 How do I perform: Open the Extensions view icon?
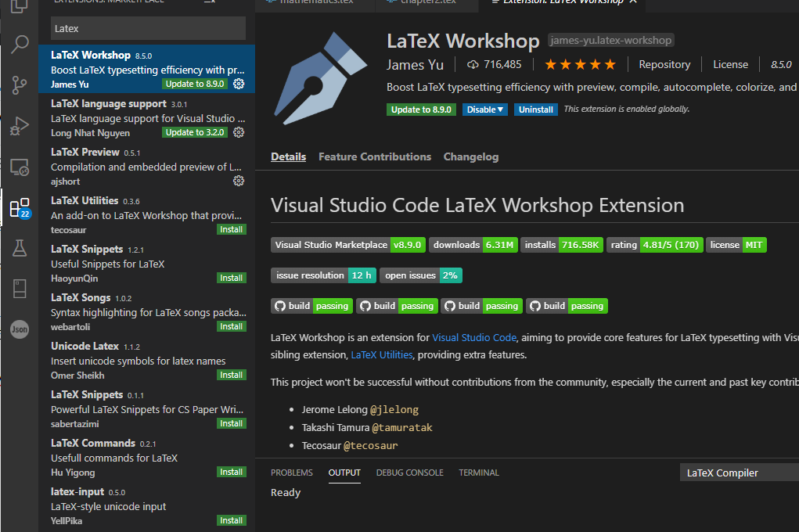[20, 208]
